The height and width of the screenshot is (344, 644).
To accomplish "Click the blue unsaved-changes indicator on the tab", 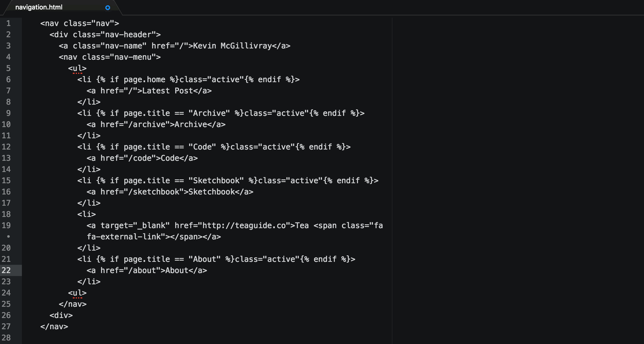I will [x=107, y=8].
